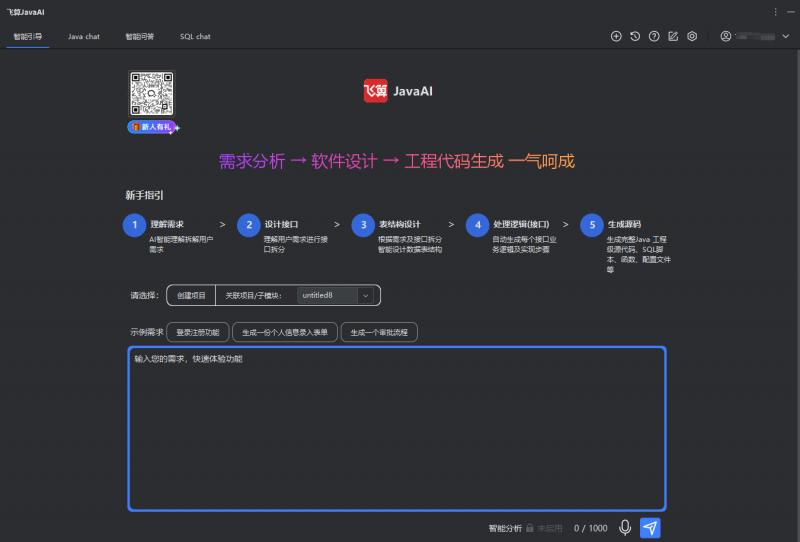This screenshot has width=800, height=542.
Task: Expand the untitled8 project dropdown
Action: coord(366,295)
